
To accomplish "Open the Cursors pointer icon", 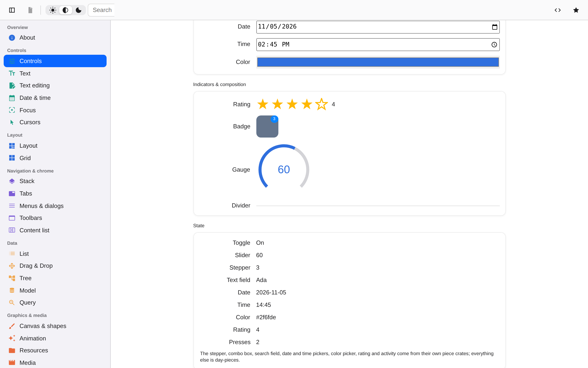I will [x=12, y=122].
